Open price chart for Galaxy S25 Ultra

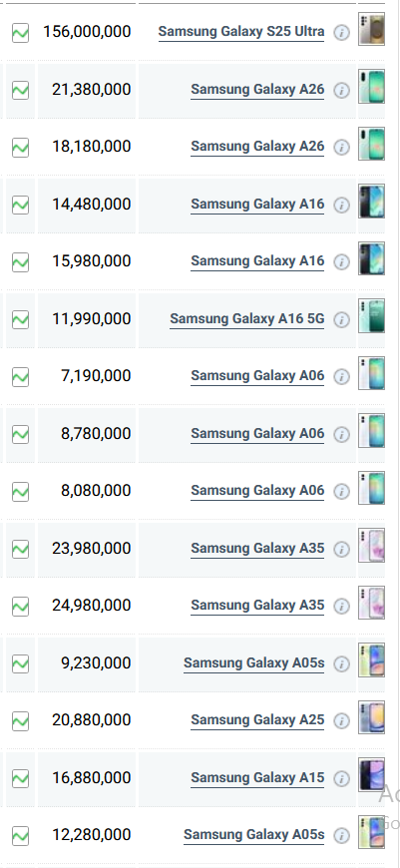(x=21, y=33)
